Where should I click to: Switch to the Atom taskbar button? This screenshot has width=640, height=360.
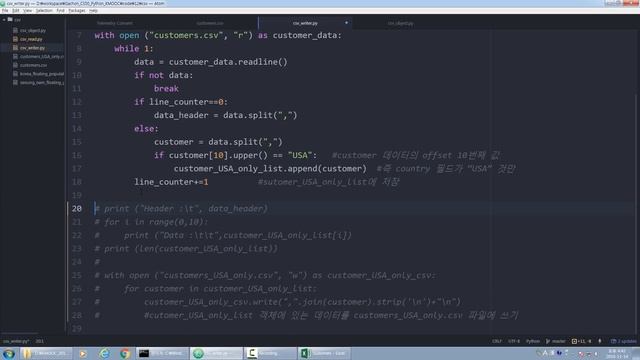point(216,353)
